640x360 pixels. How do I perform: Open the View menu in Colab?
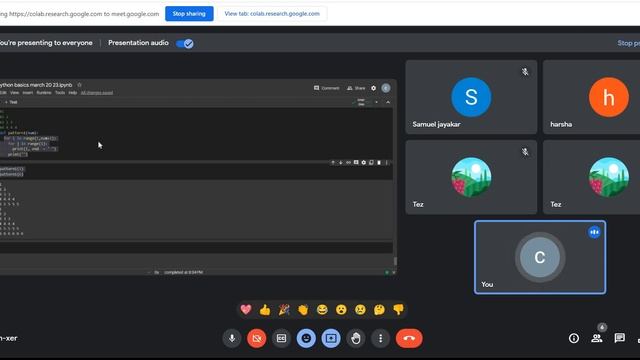(14, 93)
